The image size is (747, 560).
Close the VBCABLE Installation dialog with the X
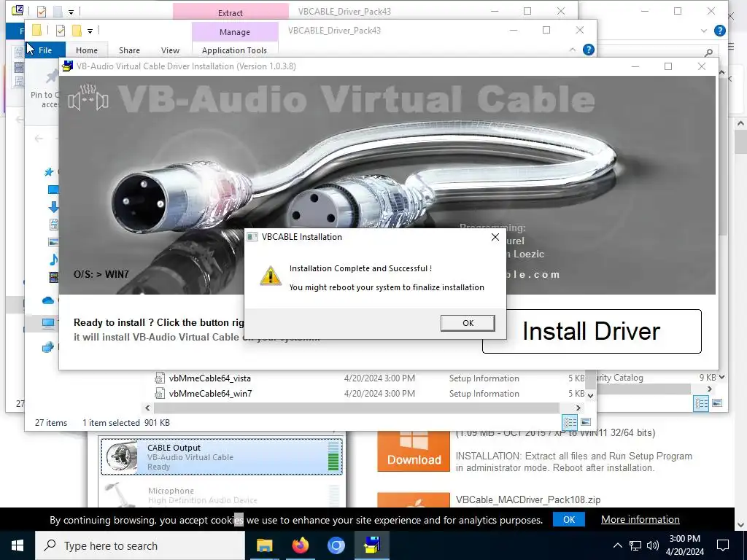pyautogui.click(x=495, y=237)
